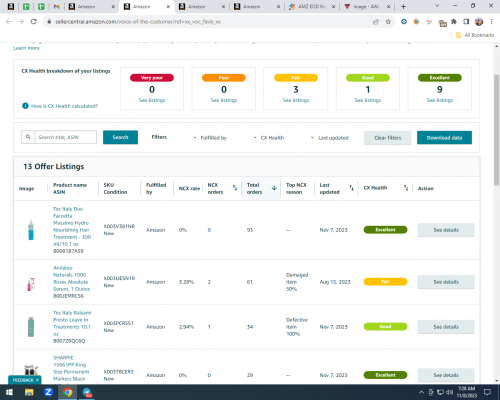Click the yellow Fair CX Health badge
The image size is (500, 400).
pos(385,282)
